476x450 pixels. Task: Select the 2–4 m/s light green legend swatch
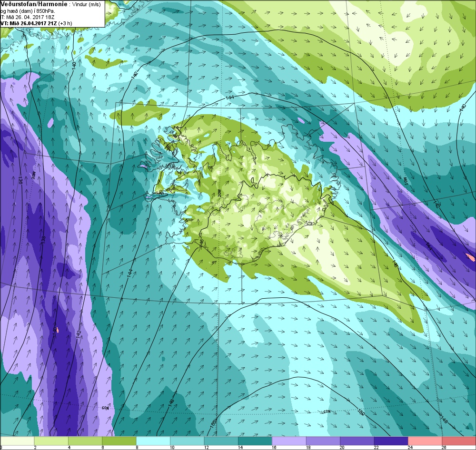point(51,440)
